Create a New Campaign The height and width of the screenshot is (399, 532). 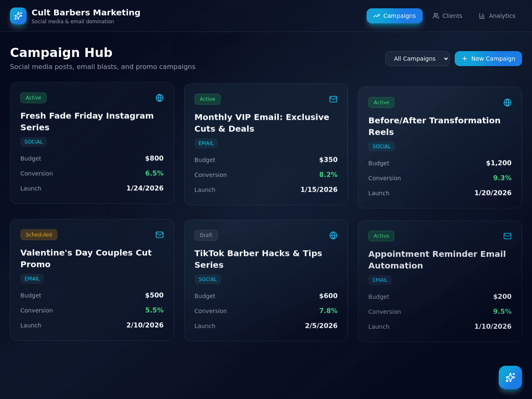point(488,59)
